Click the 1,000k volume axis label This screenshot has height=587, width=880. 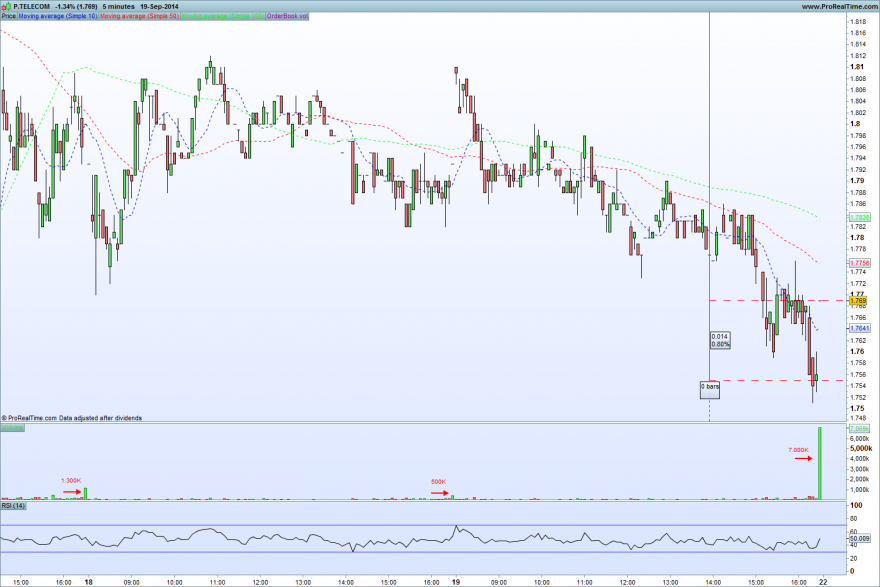(x=860, y=489)
